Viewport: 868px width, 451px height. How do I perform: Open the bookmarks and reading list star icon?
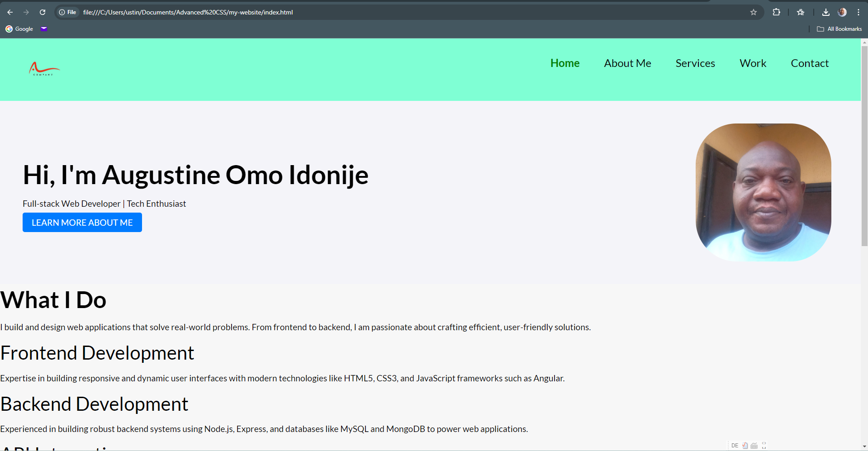coord(801,12)
